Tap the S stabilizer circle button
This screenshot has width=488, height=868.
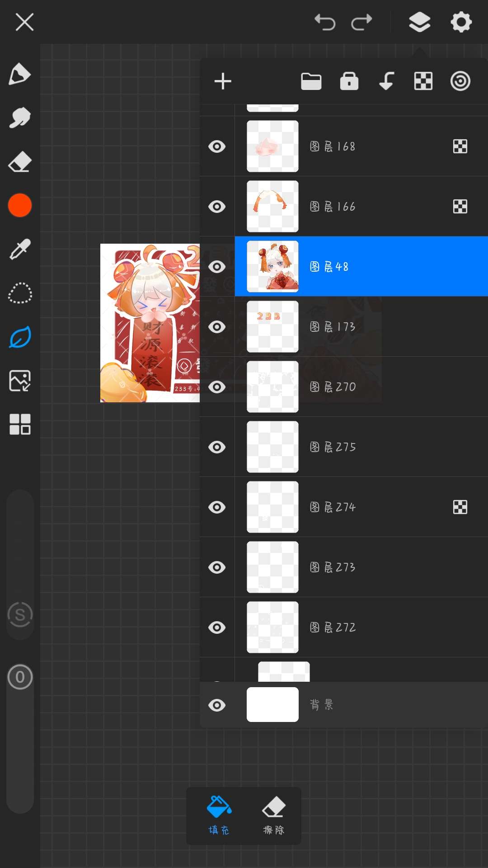[20, 615]
